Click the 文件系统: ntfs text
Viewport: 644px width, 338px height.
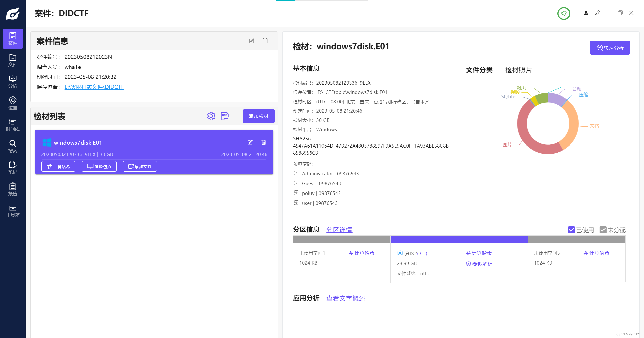[413, 273]
